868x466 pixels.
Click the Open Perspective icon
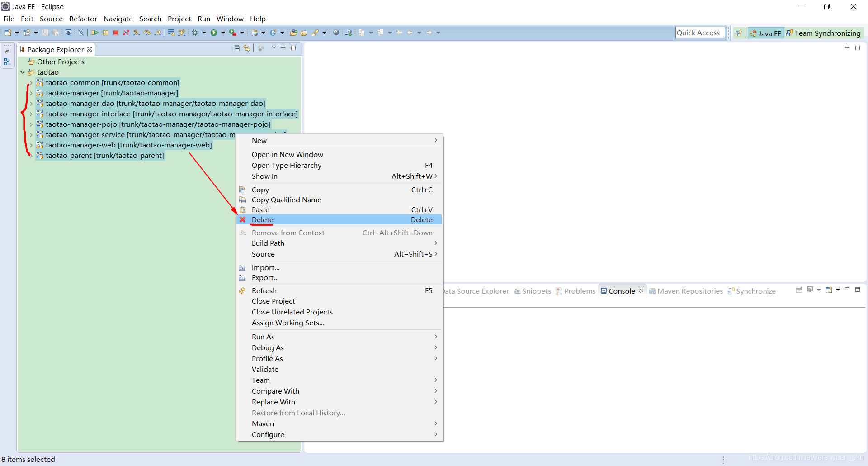pyautogui.click(x=738, y=33)
